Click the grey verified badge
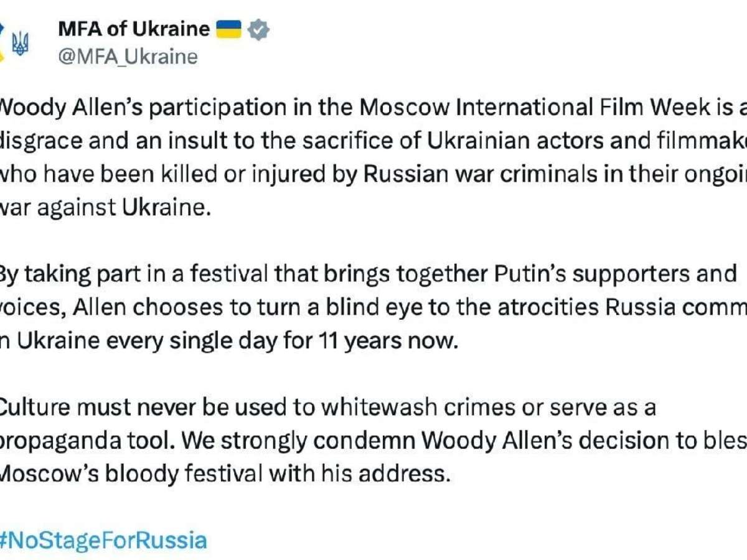747x560 pixels. (258, 29)
